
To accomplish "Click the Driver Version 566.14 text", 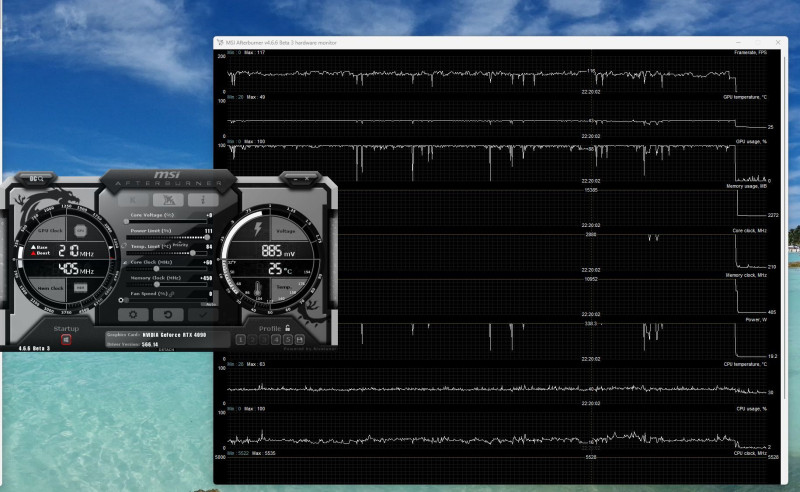I will tap(132, 345).
